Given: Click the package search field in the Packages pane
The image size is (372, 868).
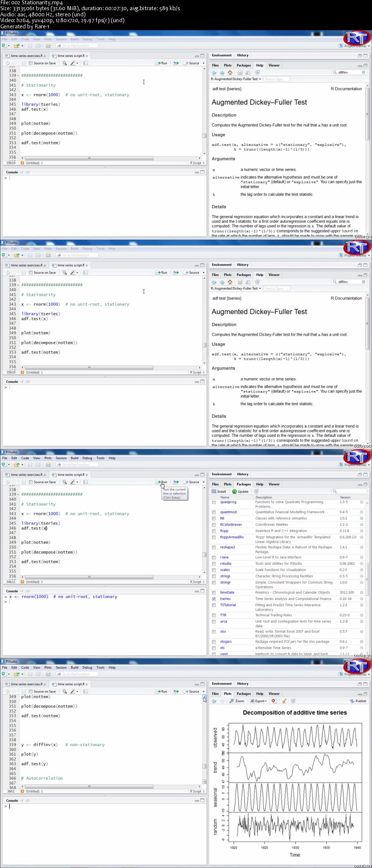Looking at the screenshot, I should pos(349,491).
